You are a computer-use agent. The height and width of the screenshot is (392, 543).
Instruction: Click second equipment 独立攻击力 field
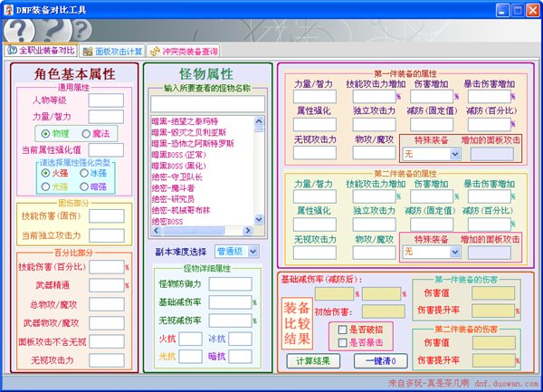click(x=375, y=225)
